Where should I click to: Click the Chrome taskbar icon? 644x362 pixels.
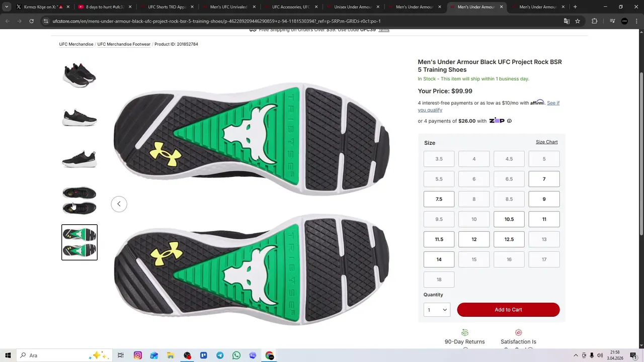click(x=270, y=355)
